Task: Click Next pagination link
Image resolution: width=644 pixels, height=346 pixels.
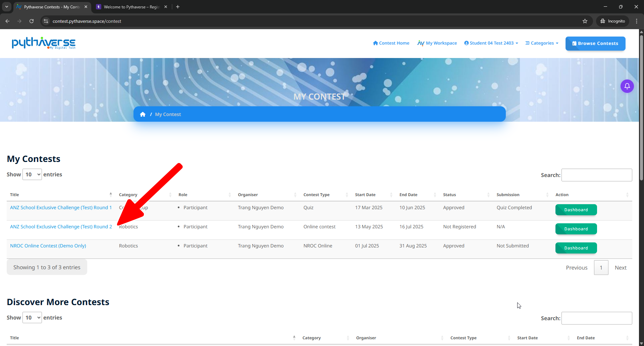Action: [x=621, y=268]
